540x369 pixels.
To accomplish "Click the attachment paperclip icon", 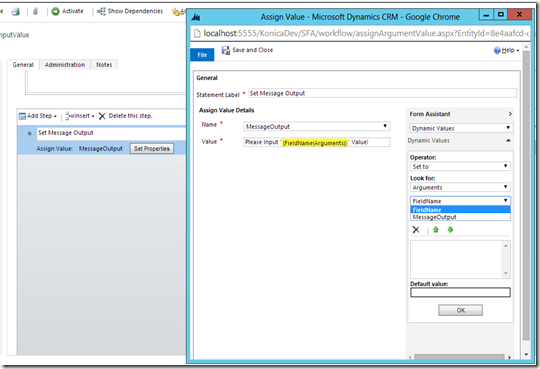I will tap(35, 11).
